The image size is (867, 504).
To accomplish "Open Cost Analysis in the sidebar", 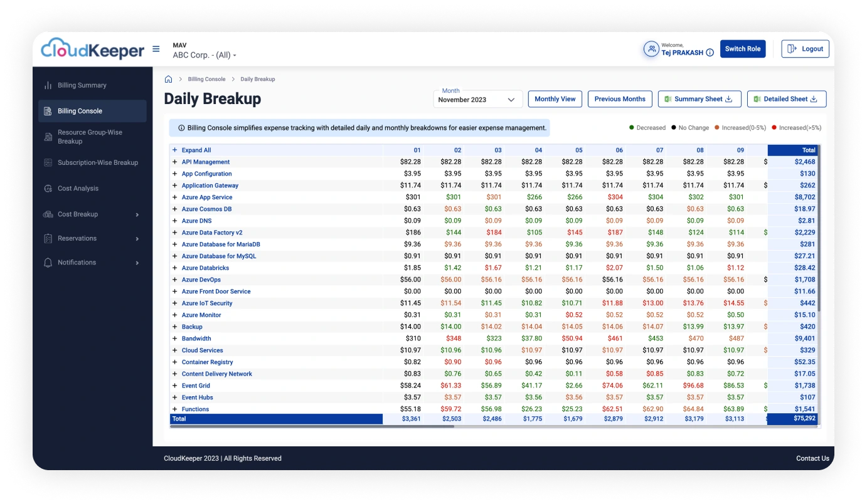I will pyautogui.click(x=92, y=189).
